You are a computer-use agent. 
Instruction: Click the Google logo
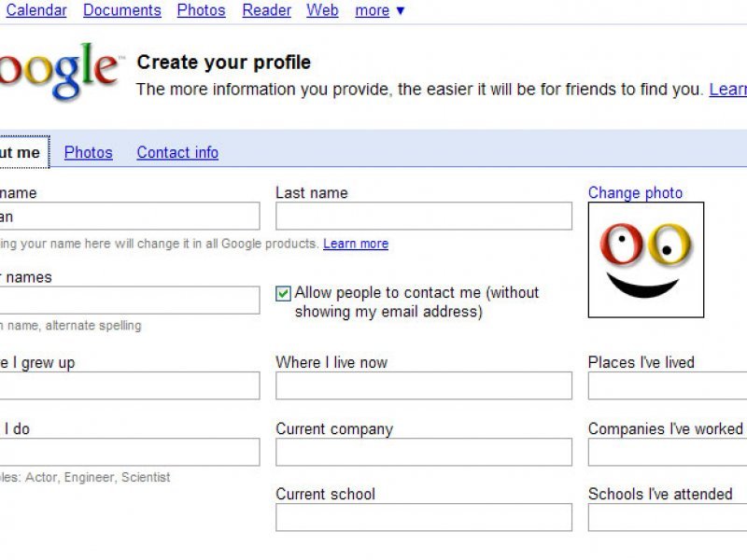58,72
